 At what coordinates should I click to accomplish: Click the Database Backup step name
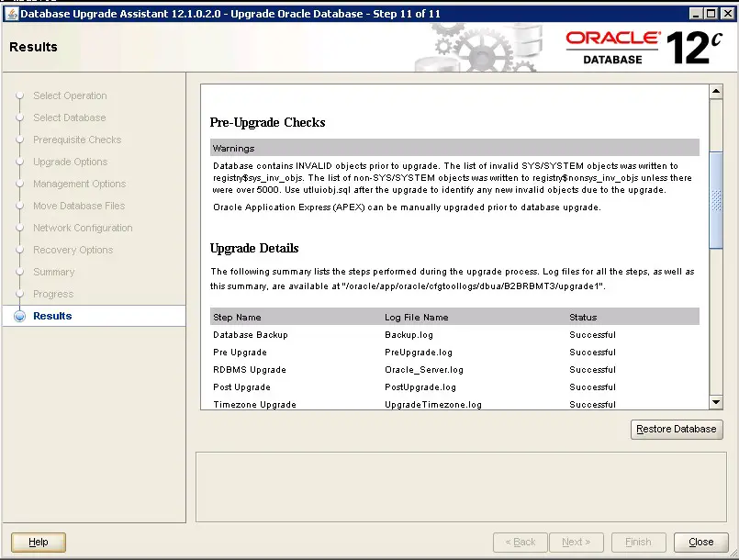tap(251, 335)
